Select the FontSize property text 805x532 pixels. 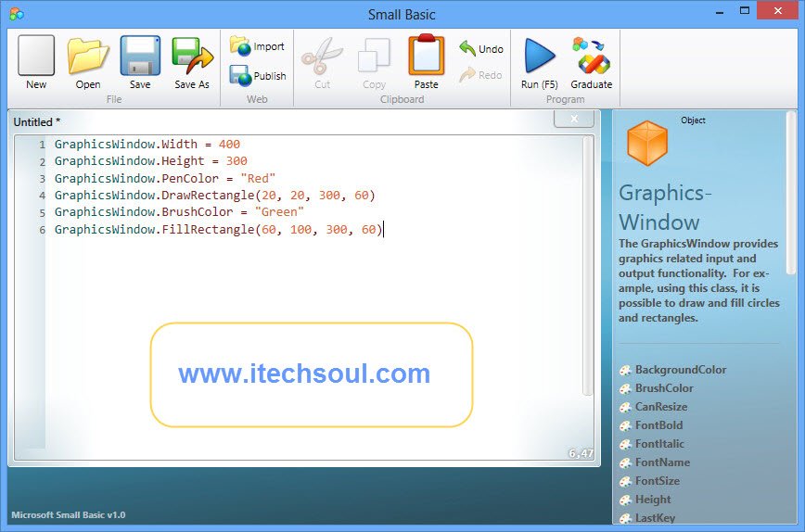[658, 481]
